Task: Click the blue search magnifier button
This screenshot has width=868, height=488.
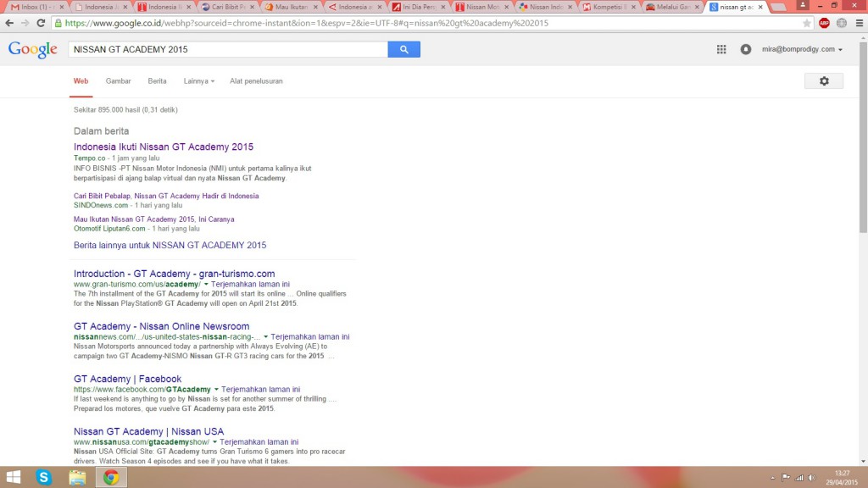Action: pos(403,49)
